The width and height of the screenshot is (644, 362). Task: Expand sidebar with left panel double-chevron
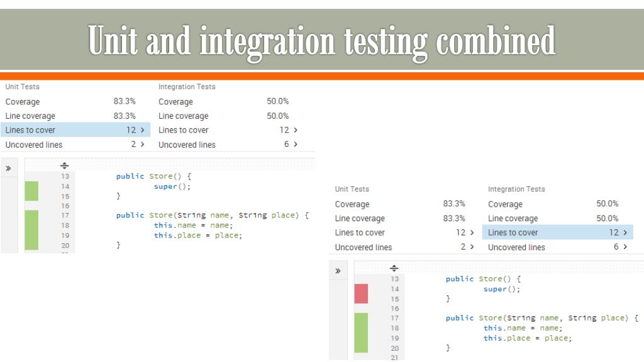[x=8, y=168]
